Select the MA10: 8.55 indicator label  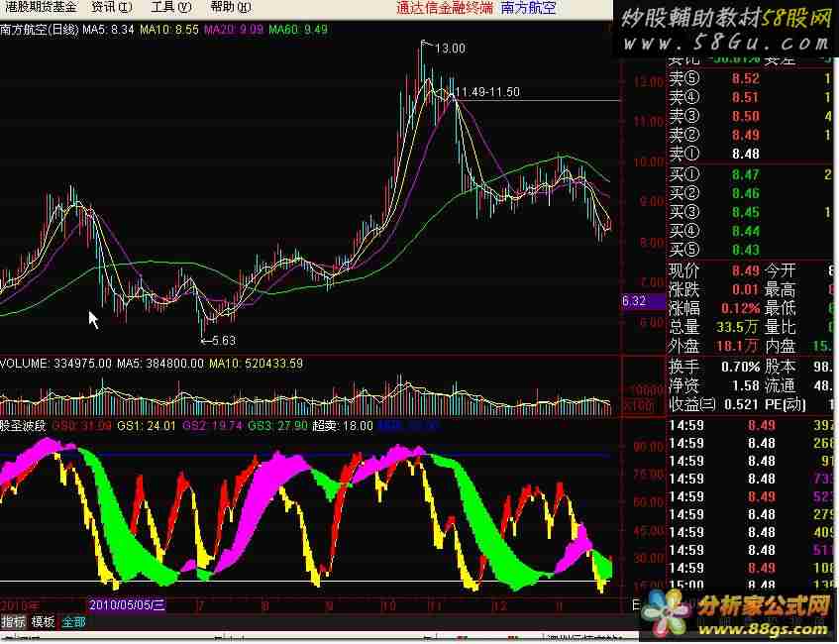169,30
